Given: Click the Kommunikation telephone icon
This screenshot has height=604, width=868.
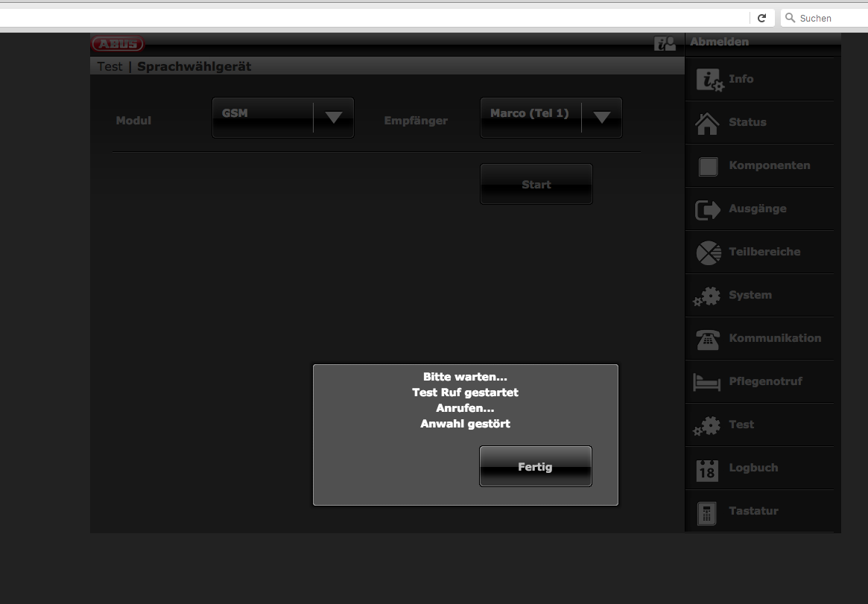Looking at the screenshot, I should click(707, 339).
